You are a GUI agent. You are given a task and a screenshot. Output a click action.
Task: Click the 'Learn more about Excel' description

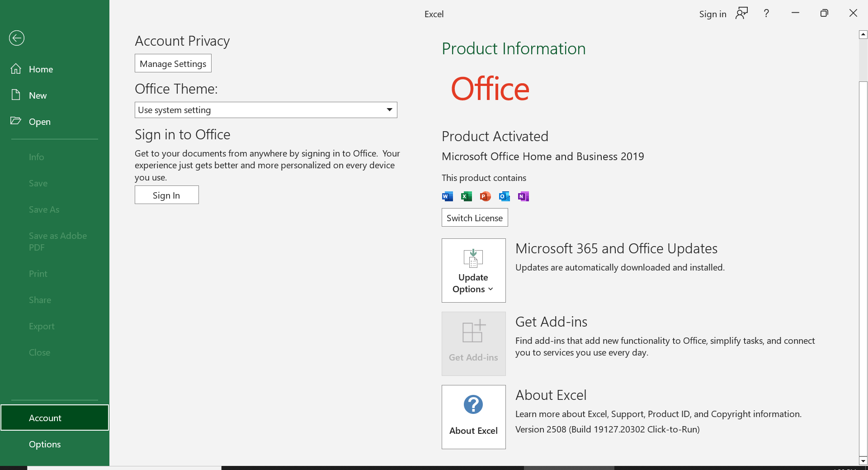[x=659, y=414]
